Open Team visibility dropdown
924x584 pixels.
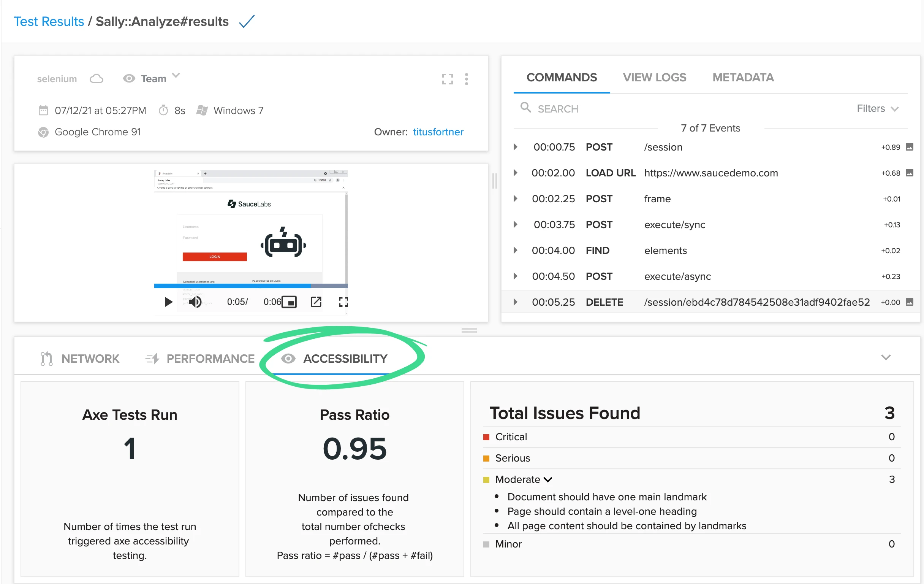click(153, 78)
